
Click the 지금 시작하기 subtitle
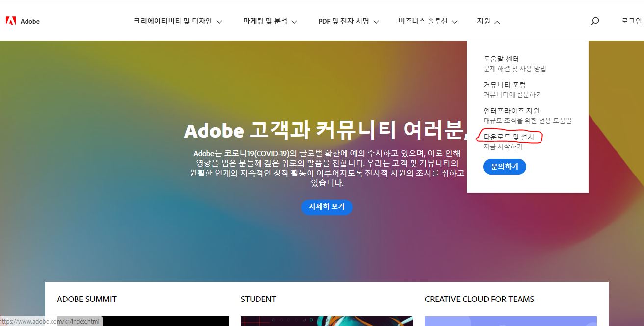503,147
